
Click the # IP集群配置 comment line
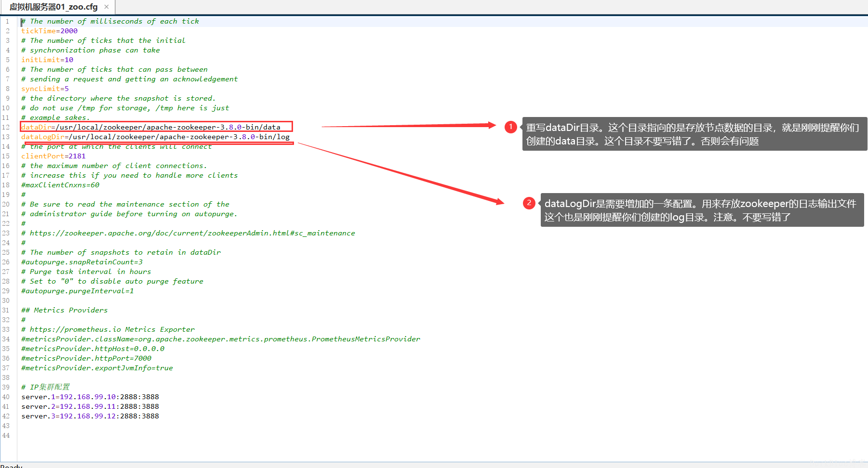[x=45, y=387]
